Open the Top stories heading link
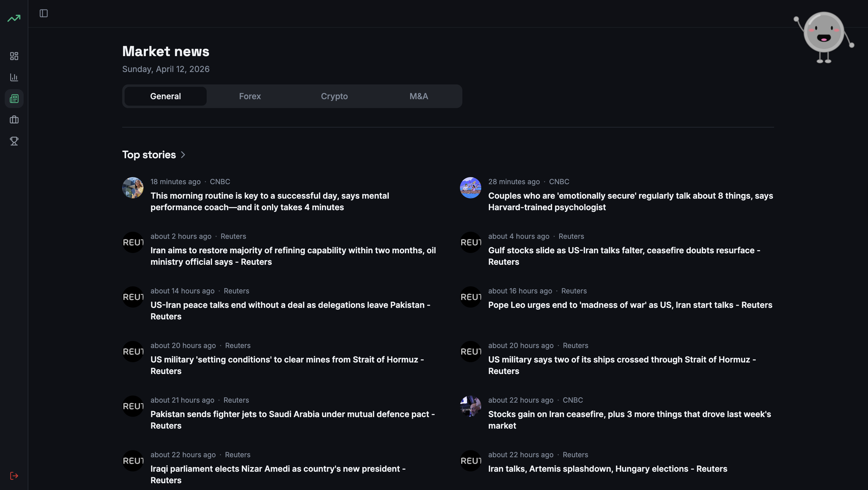 [149, 155]
